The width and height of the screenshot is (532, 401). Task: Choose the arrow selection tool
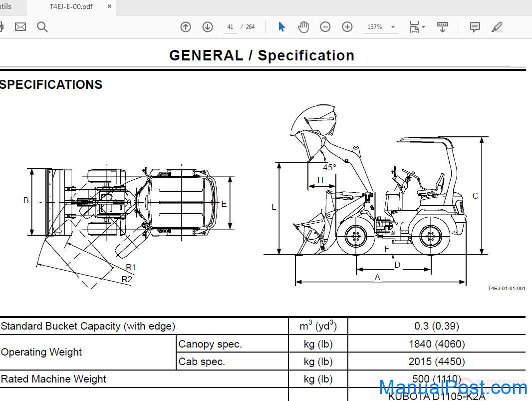(281, 27)
